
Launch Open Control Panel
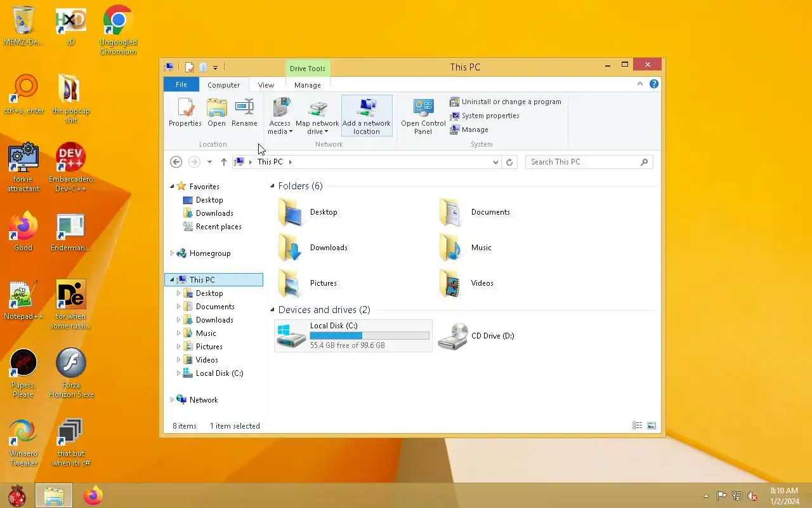click(423, 116)
